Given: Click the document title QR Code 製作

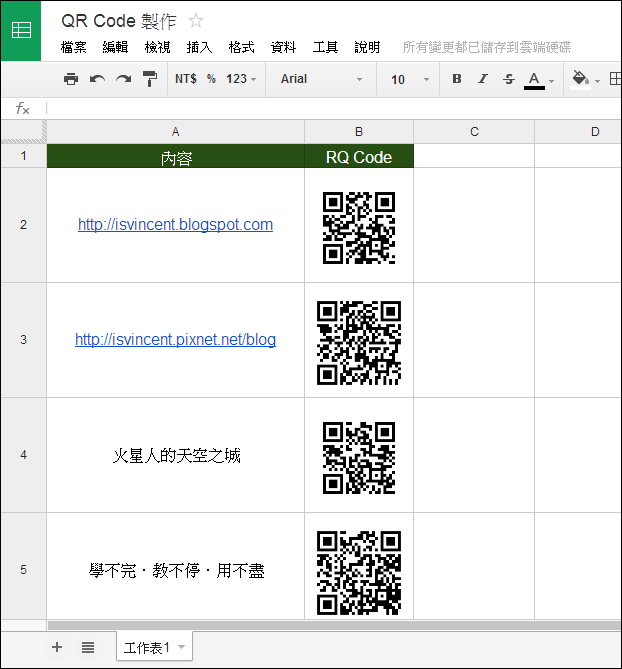Looking at the screenshot, I should coord(119,21).
